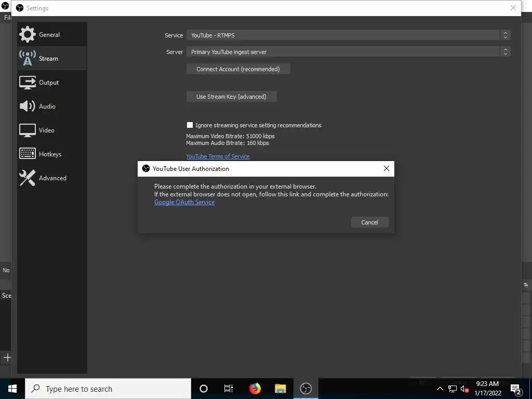Open the Hotkeys keyboard icon

27,154
